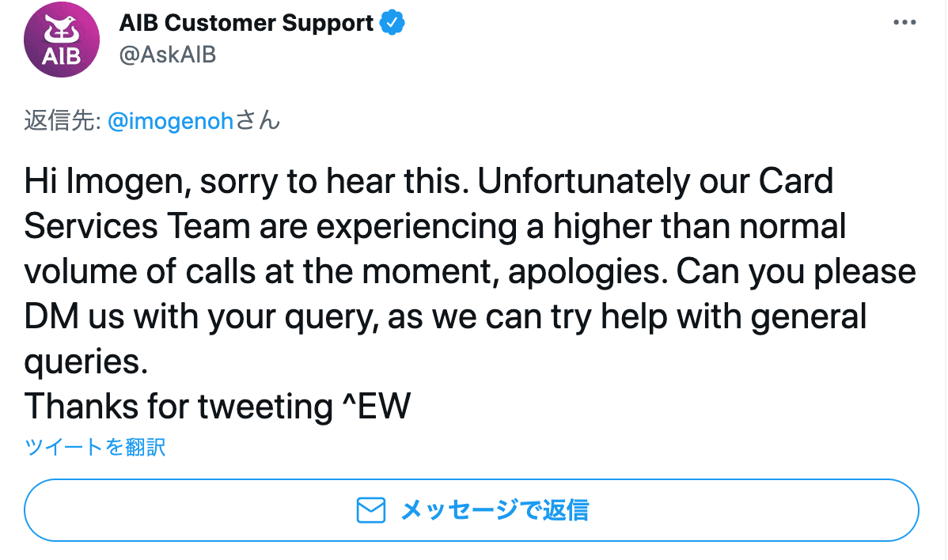This screenshot has height=560, width=948.
Task: Open the @AskAIB handle
Action: [x=168, y=55]
